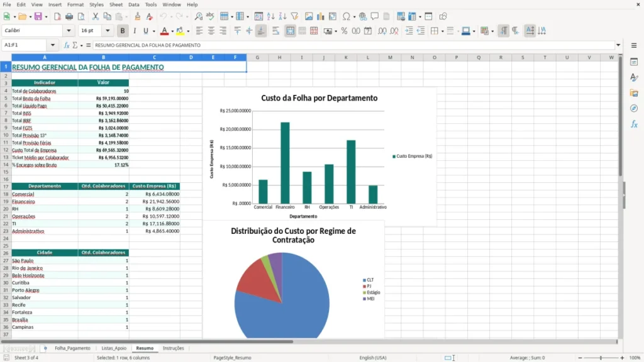The image size is (644, 362).
Task: Click the zoom in plus button
Action: [622, 358]
